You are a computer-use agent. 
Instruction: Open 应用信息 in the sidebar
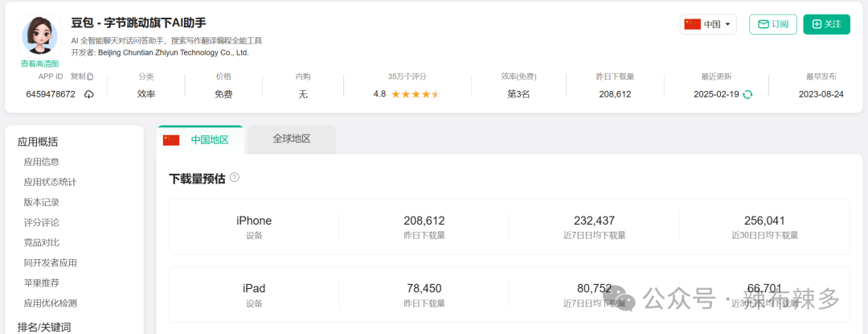(x=41, y=162)
